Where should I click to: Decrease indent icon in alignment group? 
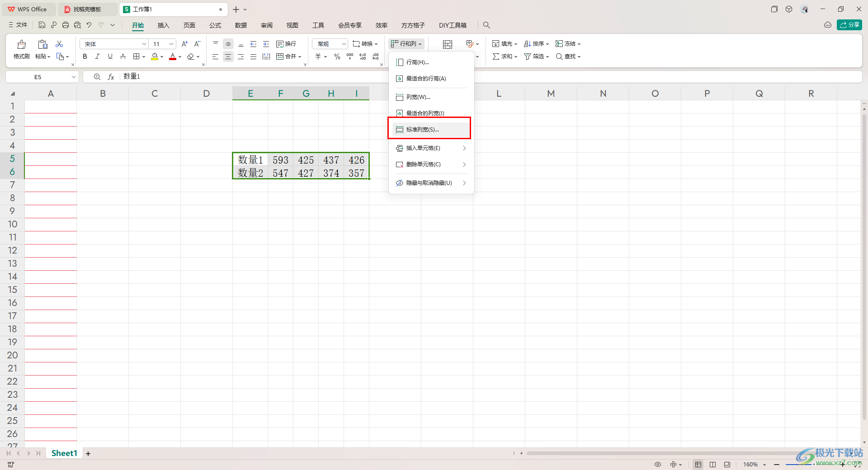254,44
